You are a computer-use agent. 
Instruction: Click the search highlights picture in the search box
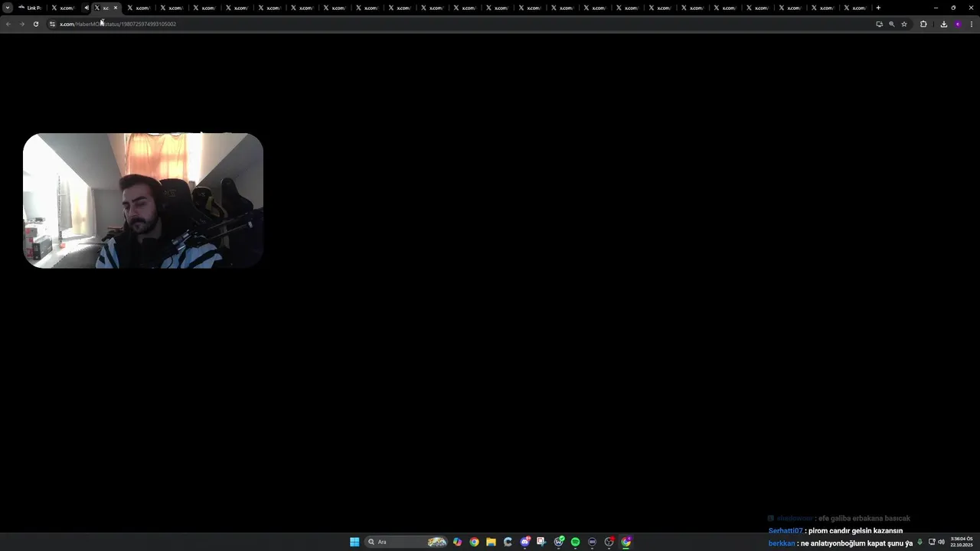(x=437, y=542)
